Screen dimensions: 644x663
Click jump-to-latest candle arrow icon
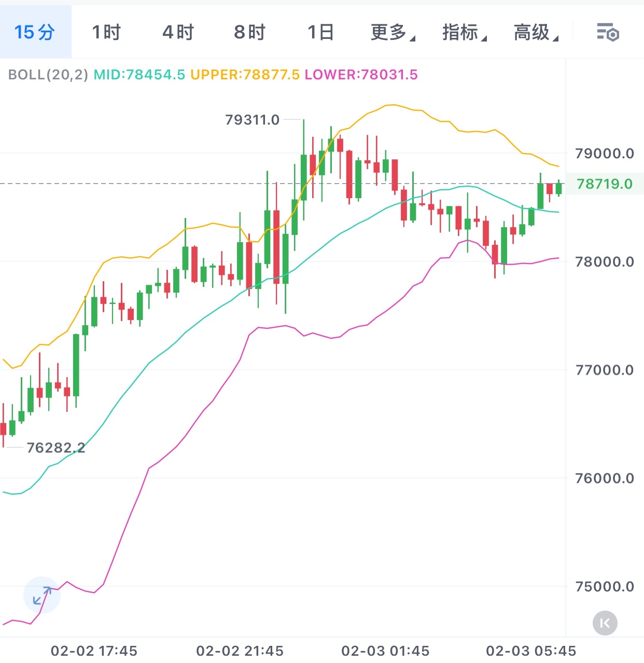(x=605, y=623)
